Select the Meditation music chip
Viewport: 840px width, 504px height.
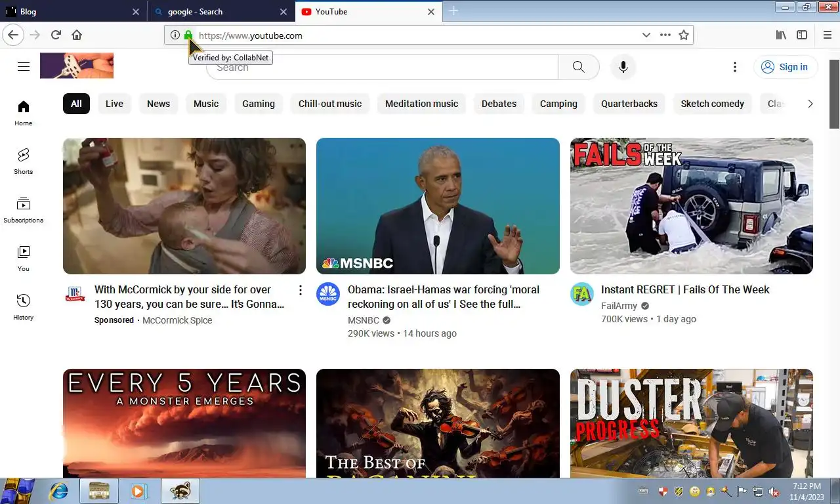pos(421,104)
